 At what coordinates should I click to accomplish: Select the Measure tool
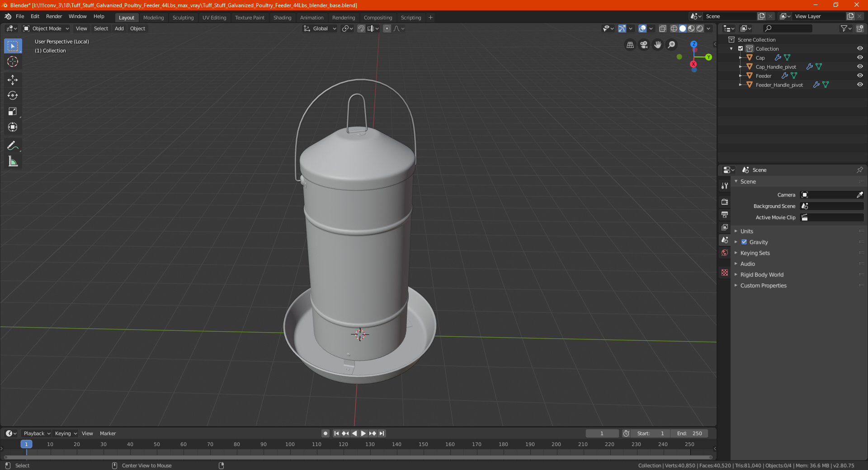click(x=13, y=161)
